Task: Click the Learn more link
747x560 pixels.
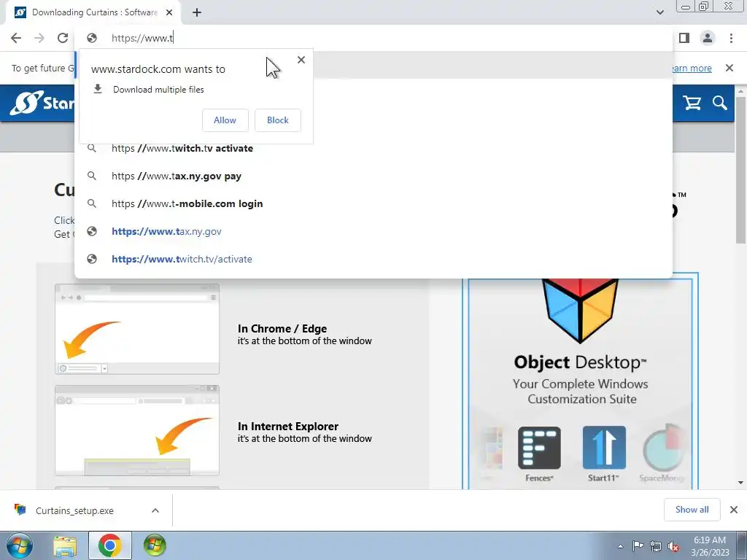Action: 692,68
